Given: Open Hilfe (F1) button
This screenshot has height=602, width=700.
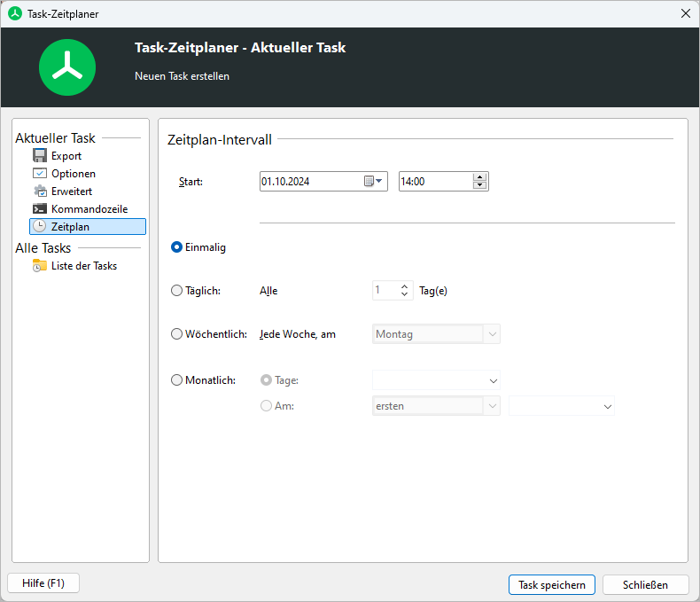Looking at the screenshot, I should [x=43, y=583].
